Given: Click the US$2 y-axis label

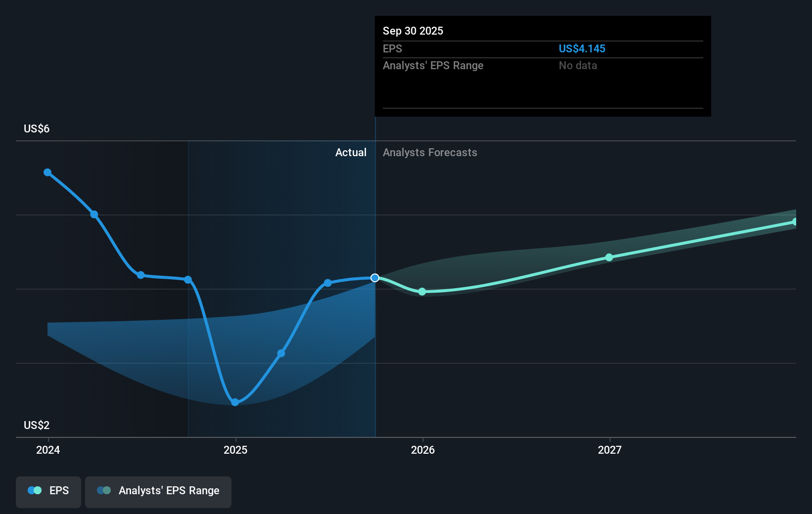Looking at the screenshot, I should [37, 426].
